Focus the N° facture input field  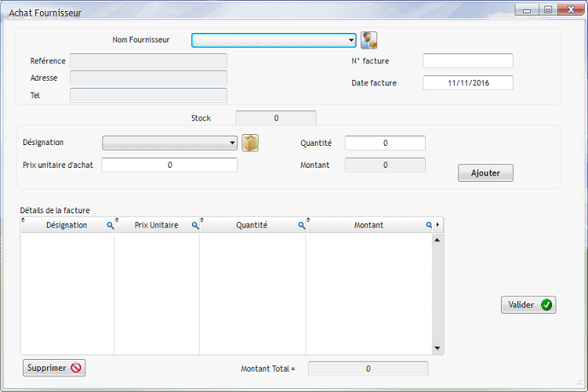(468, 61)
